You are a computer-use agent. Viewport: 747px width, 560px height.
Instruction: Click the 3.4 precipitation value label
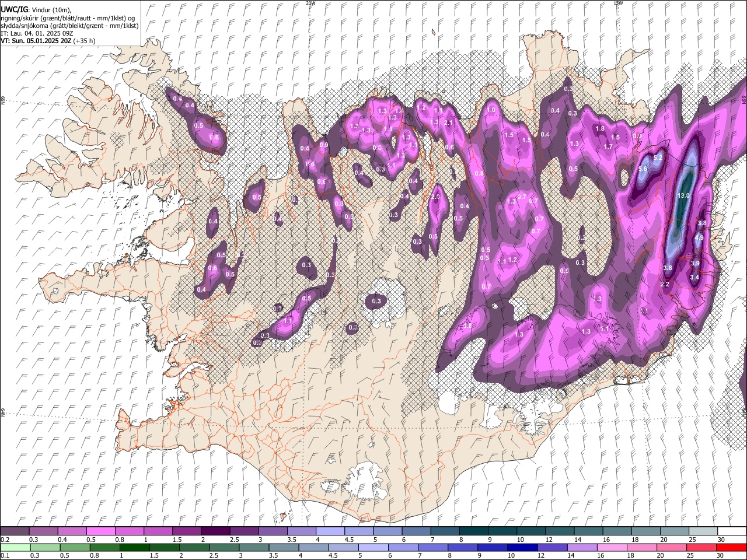click(694, 277)
